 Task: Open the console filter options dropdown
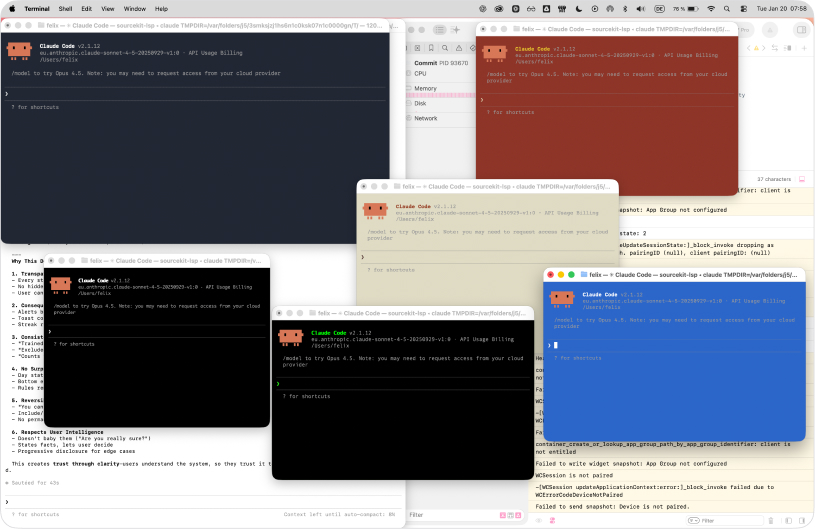click(x=693, y=520)
